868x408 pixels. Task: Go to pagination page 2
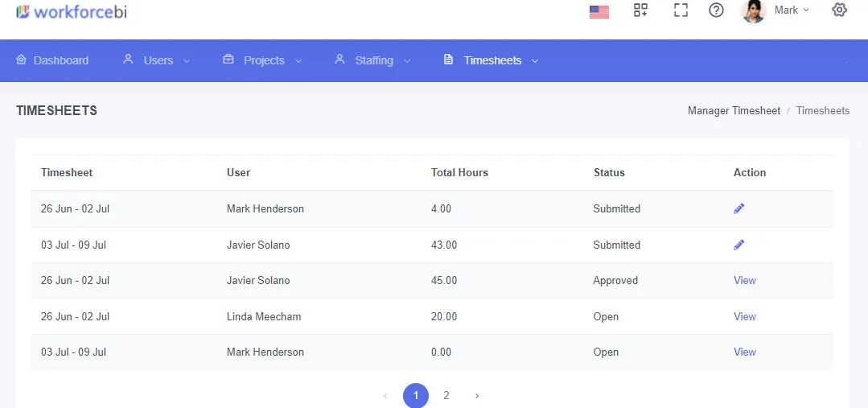tap(446, 395)
